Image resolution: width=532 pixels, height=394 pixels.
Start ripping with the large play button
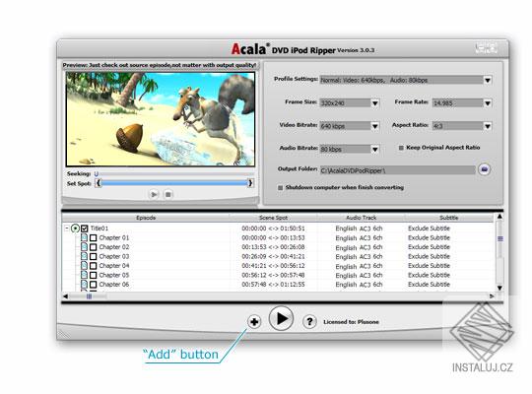tap(281, 318)
